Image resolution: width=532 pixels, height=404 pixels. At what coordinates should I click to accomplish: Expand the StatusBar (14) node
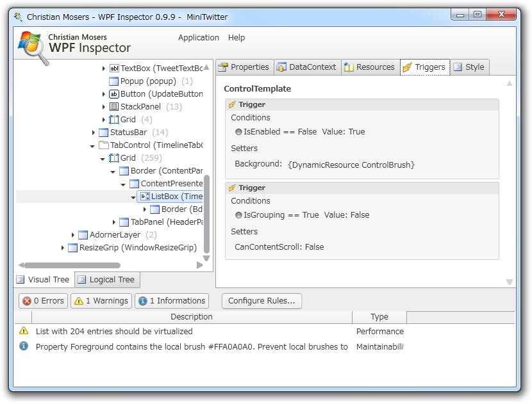click(94, 133)
